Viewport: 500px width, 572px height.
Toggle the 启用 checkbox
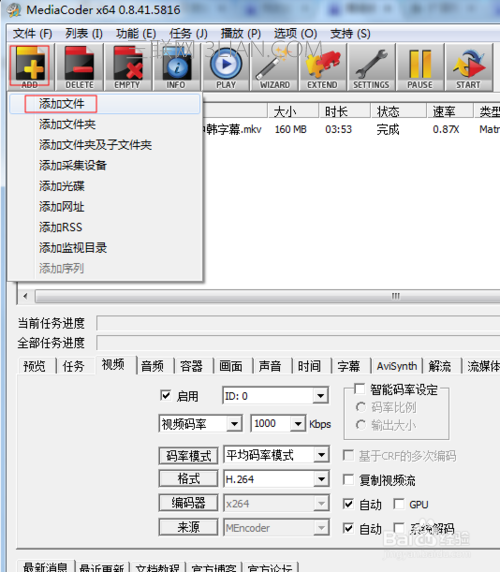tap(166, 395)
